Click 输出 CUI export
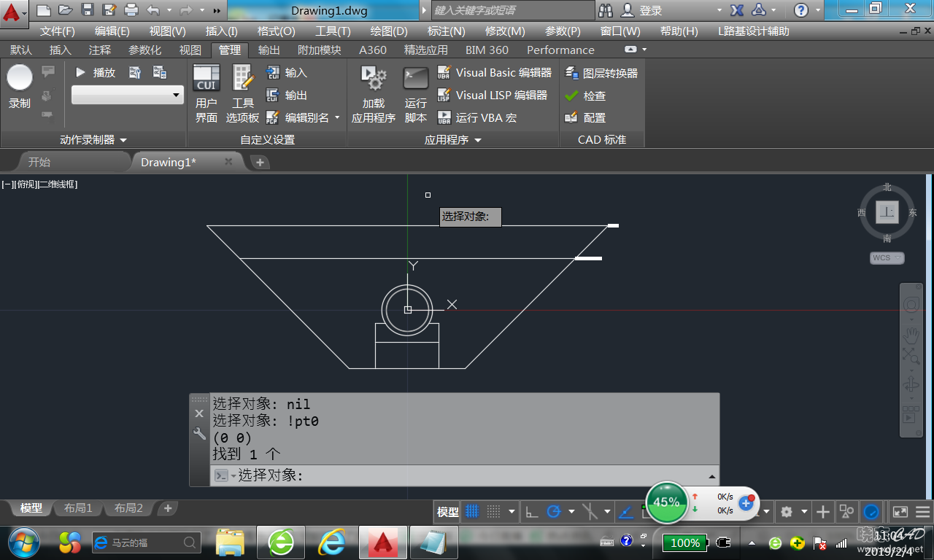This screenshot has height=560, width=934. pos(287,96)
